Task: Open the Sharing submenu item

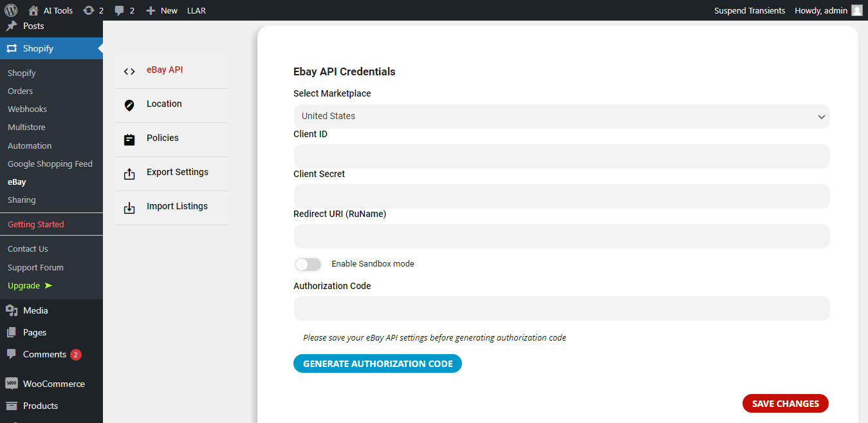Action: (22, 200)
